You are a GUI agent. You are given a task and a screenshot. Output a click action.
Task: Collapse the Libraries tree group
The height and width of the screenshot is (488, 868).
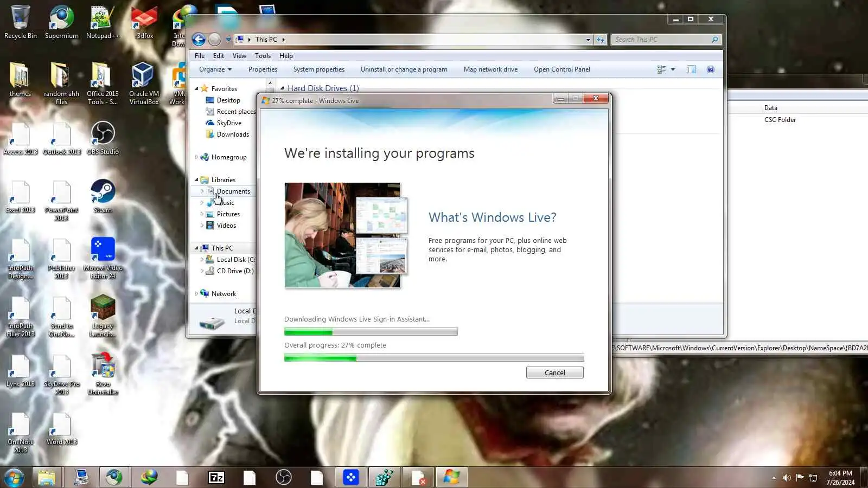click(196, 179)
